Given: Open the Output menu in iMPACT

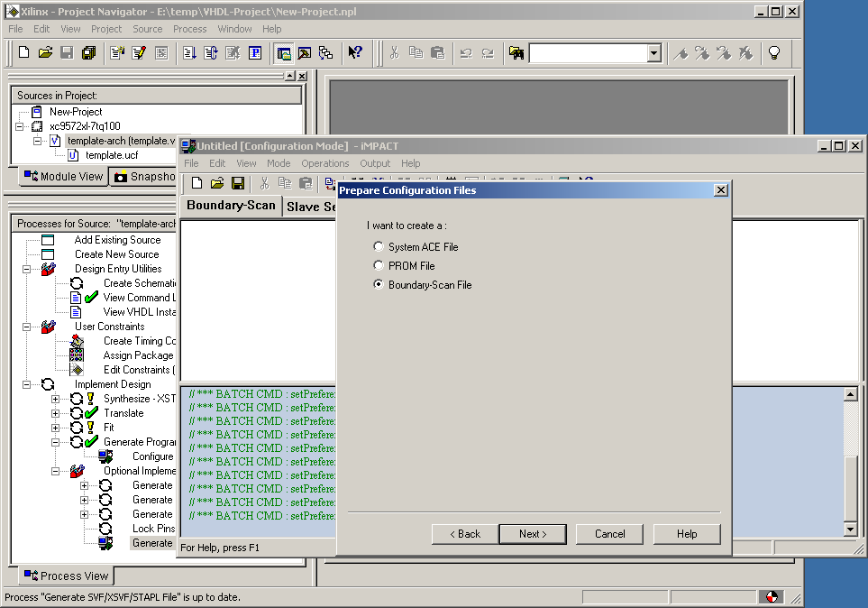Looking at the screenshot, I should pos(375,163).
